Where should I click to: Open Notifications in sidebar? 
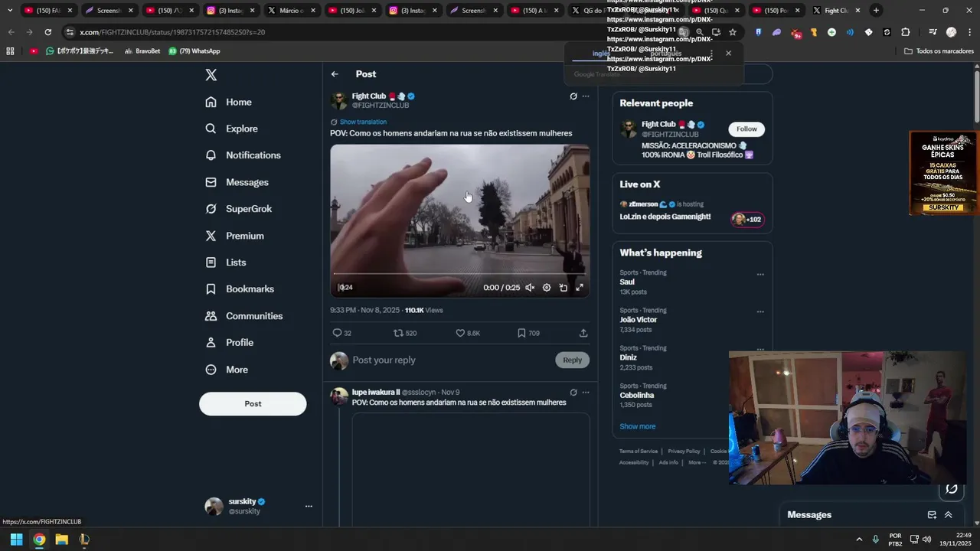[243, 155]
